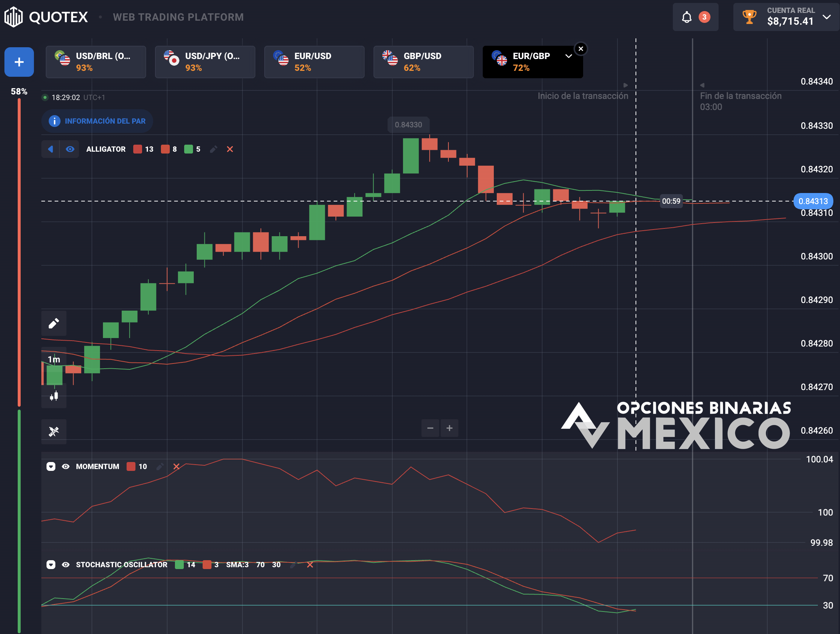Open the candlestick chart type selector
This screenshot has height=634, width=840.
click(54, 396)
